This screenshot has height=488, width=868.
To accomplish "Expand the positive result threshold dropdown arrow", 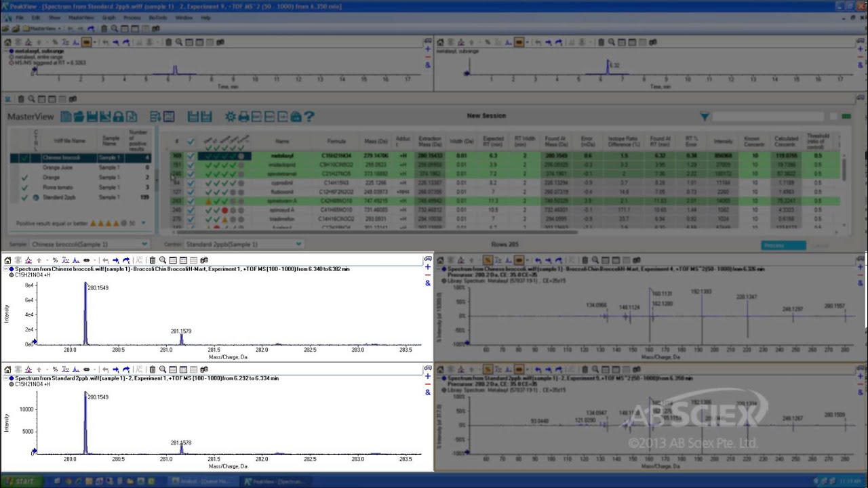I will [x=142, y=223].
